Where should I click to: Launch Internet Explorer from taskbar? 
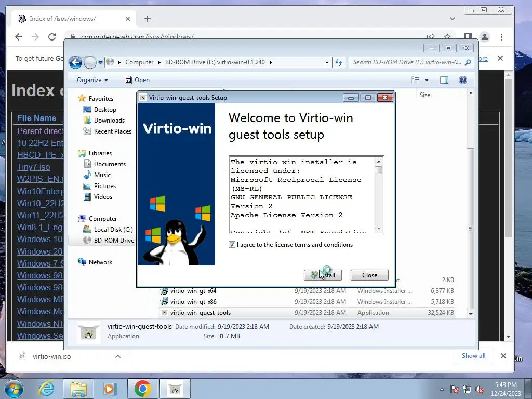[46, 389]
